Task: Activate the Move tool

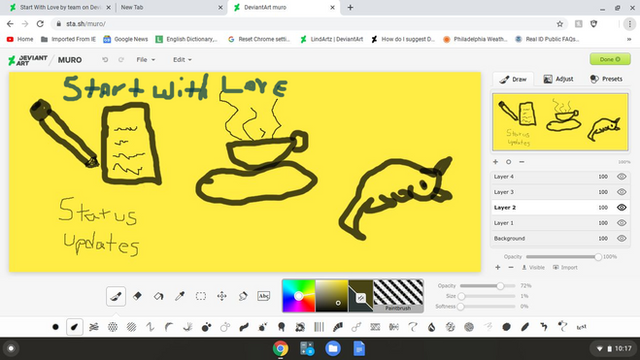Action: click(x=222, y=296)
